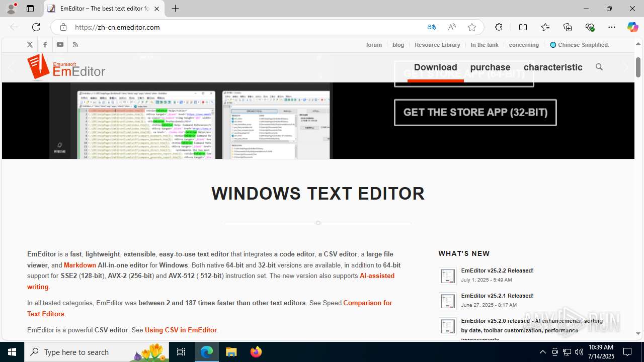View site information lock icon

pyautogui.click(x=63, y=27)
